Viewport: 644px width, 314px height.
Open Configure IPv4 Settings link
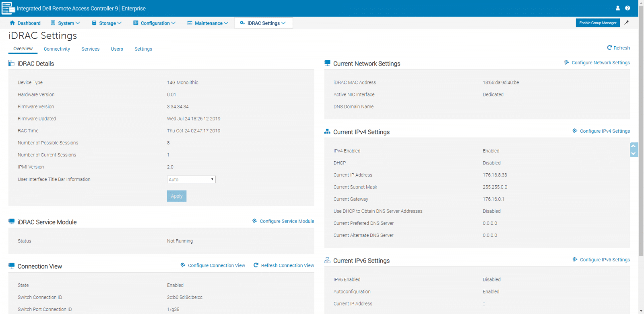[605, 131]
